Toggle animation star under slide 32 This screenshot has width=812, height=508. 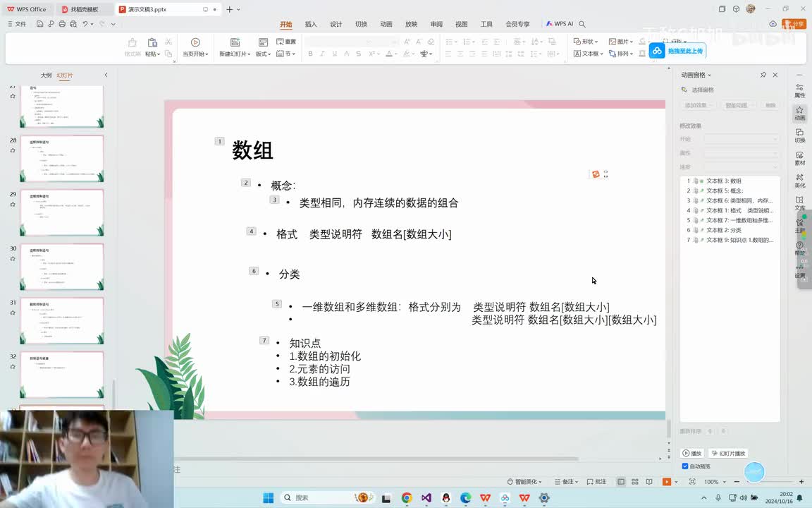(x=13, y=366)
